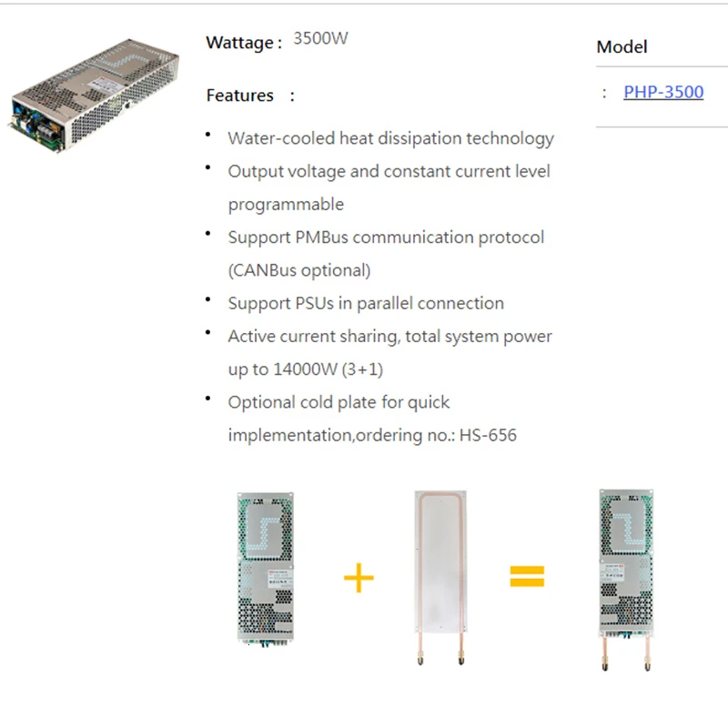Click the cold plate with copper pipes image
This screenshot has width=728, height=728.
(x=440, y=578)
